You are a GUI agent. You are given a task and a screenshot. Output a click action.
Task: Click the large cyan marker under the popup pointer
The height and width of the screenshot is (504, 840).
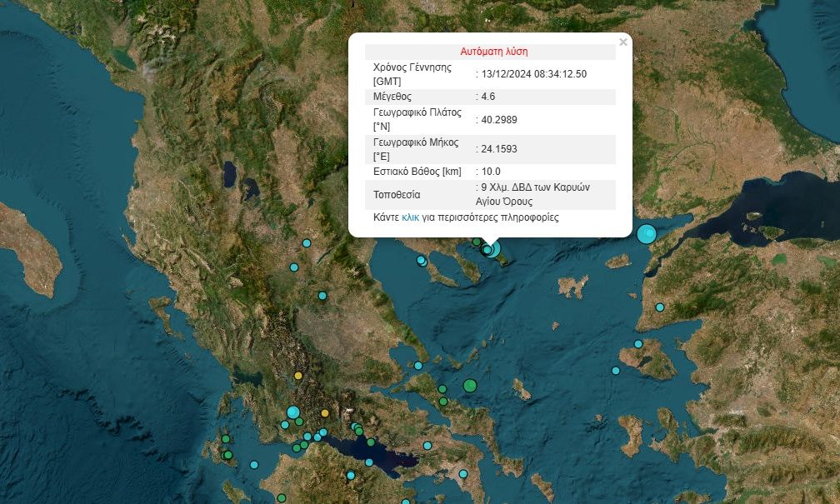click(492, 248)
